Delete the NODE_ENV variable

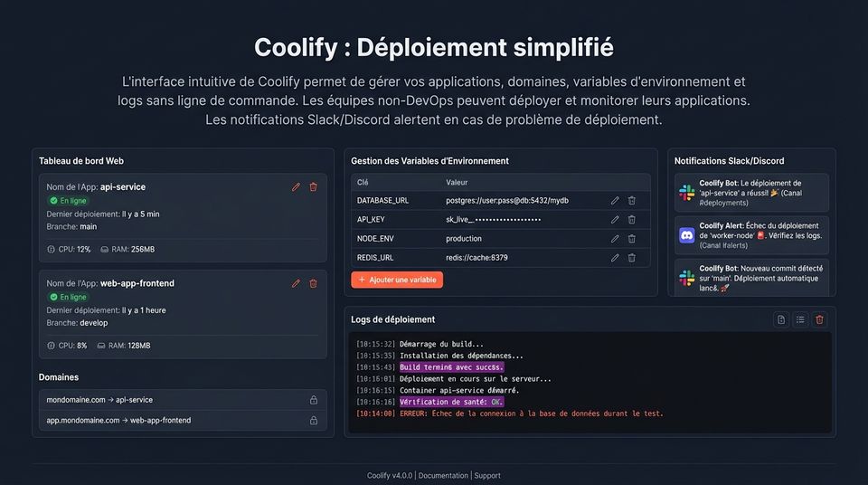point(632,239)
